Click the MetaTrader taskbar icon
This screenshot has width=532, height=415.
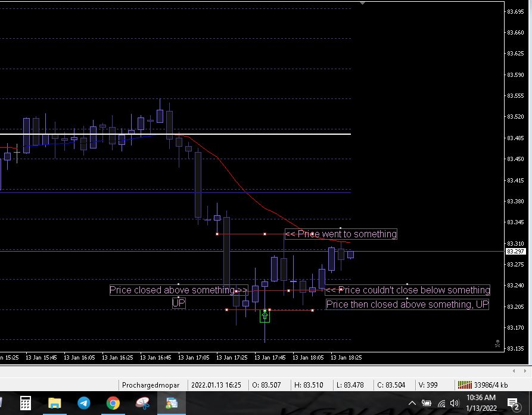[172, 403]
